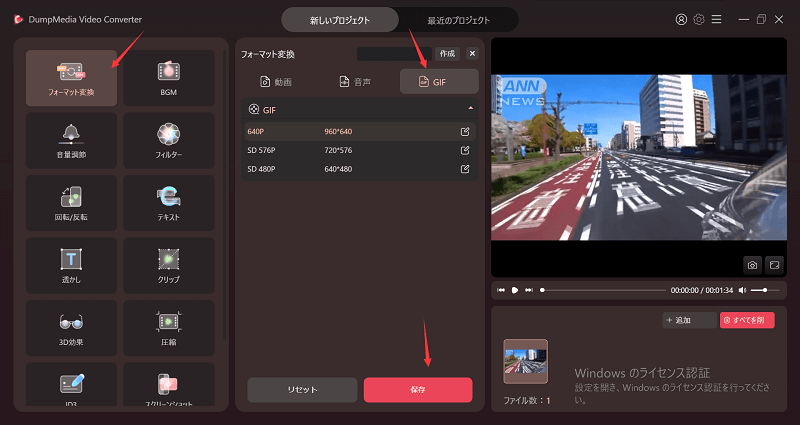This screenshot has height=425, width=800.
Task: Switch to the 最近のプロジェクト tab
Action: point(458,19)
